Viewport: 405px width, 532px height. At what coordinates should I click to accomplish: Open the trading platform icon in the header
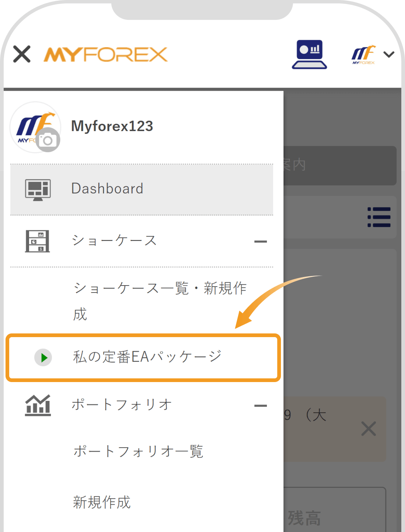click(309, 55)
